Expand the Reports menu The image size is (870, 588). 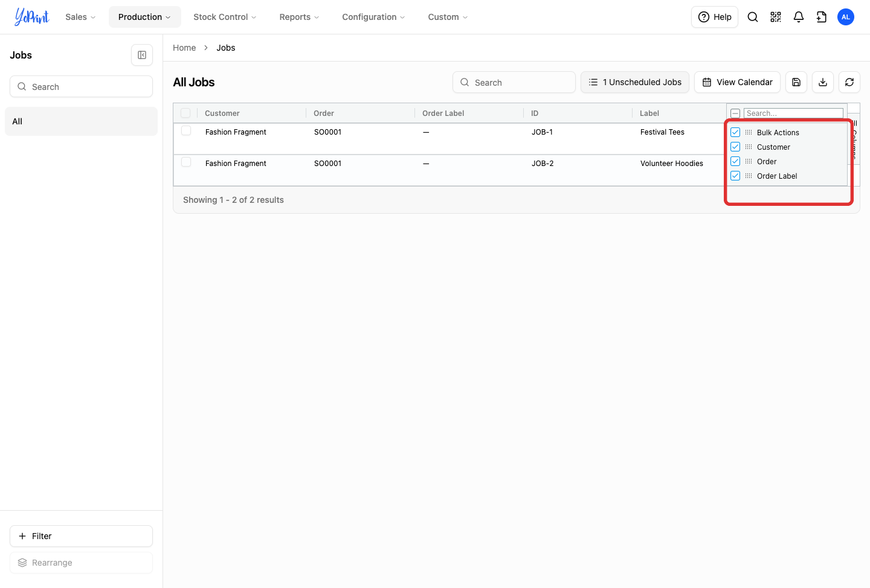299,17
